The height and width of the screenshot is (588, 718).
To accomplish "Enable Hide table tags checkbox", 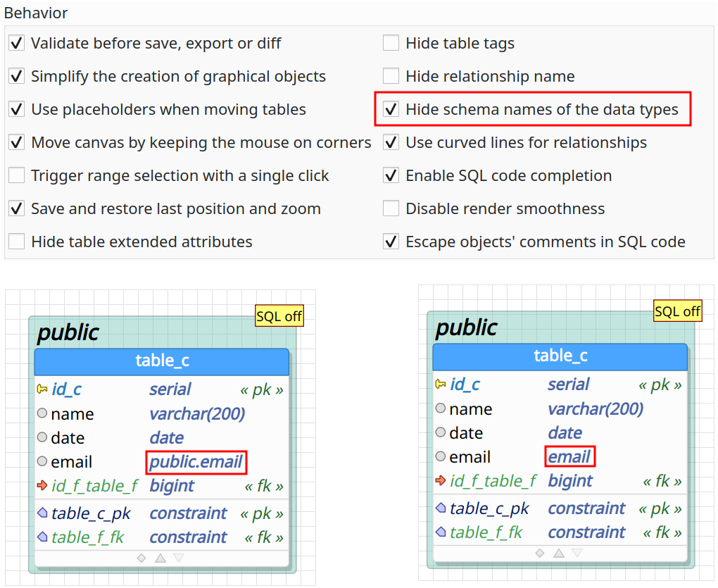I will click(x=391, y=43).
